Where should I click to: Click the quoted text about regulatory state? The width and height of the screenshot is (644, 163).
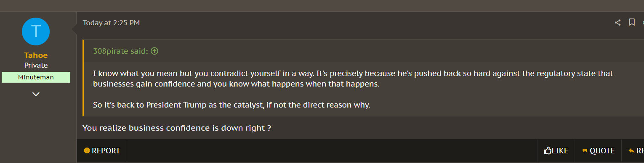pyautogui.click(x=353, y=79)
